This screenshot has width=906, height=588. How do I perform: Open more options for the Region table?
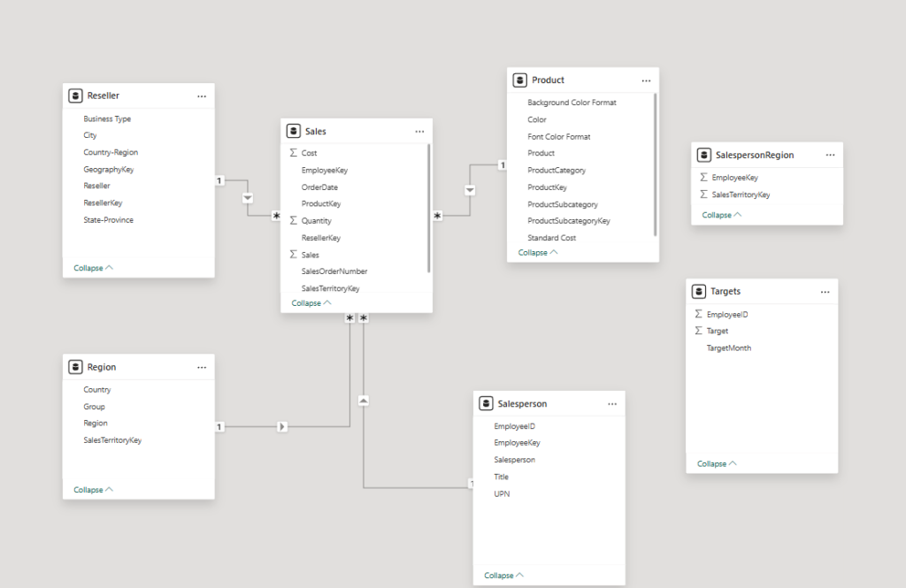click(202, 367)
